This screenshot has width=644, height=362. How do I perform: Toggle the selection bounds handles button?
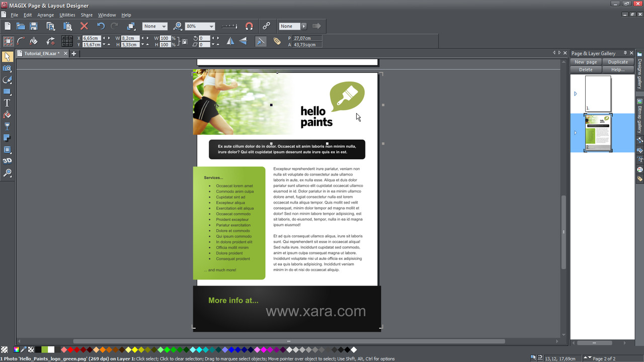tap(8, 41)
